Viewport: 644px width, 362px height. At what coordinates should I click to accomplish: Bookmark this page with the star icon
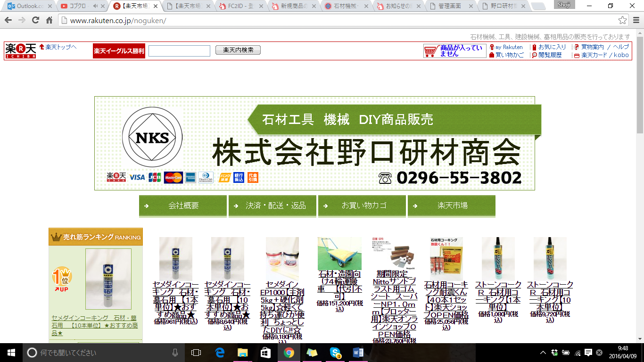point(623,20)
